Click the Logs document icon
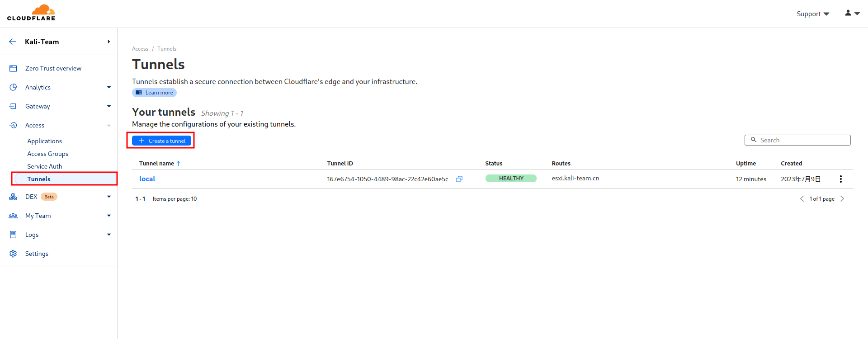 (13, 235)
